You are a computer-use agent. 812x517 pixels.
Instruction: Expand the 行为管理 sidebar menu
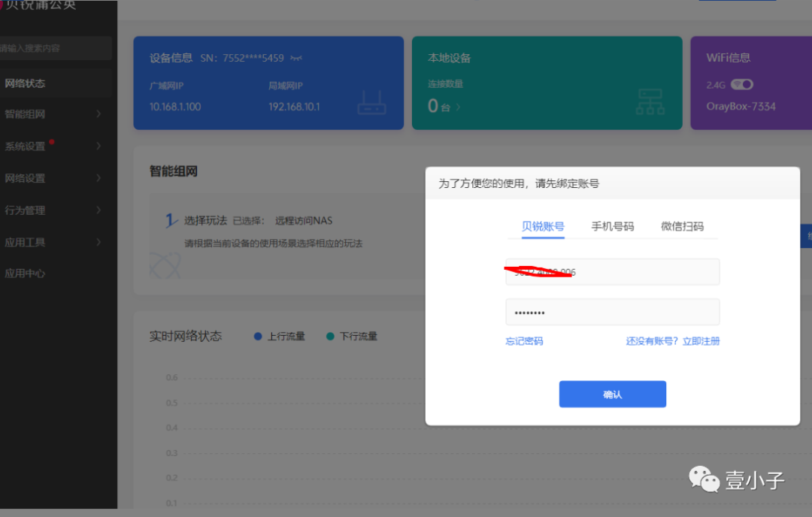pyautogui.click(x=56, y=210)
